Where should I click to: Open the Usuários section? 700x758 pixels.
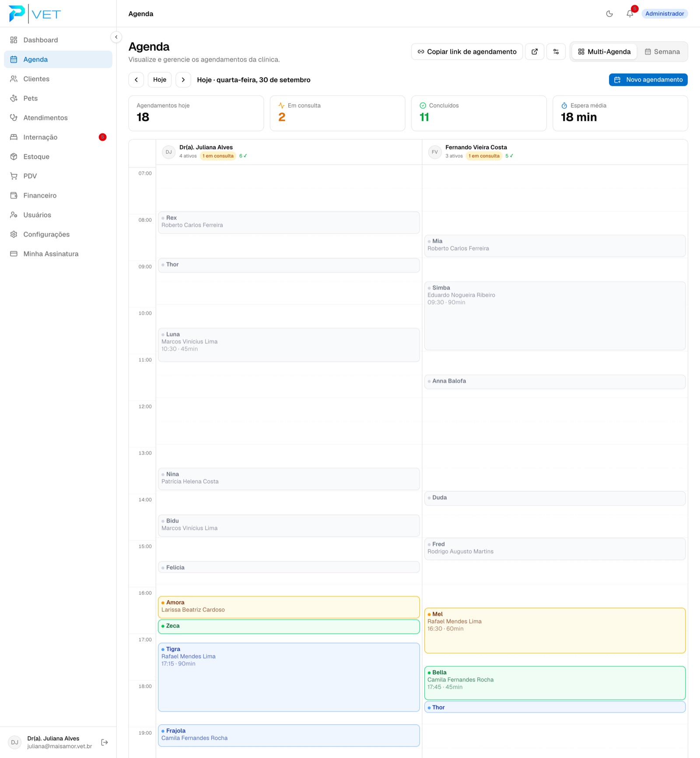click(58, 215)
